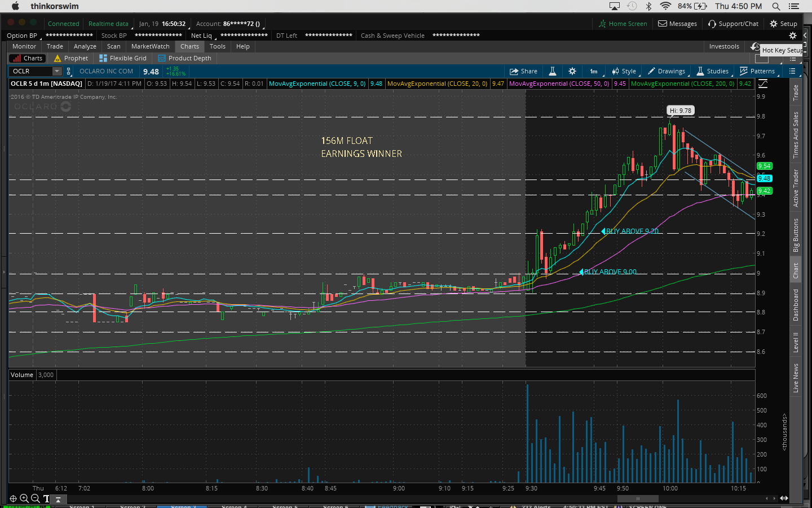Expand the OCLR symbol dropdown arrow
The height and width of the screenshot is (508, 812).
coord(56,71)
